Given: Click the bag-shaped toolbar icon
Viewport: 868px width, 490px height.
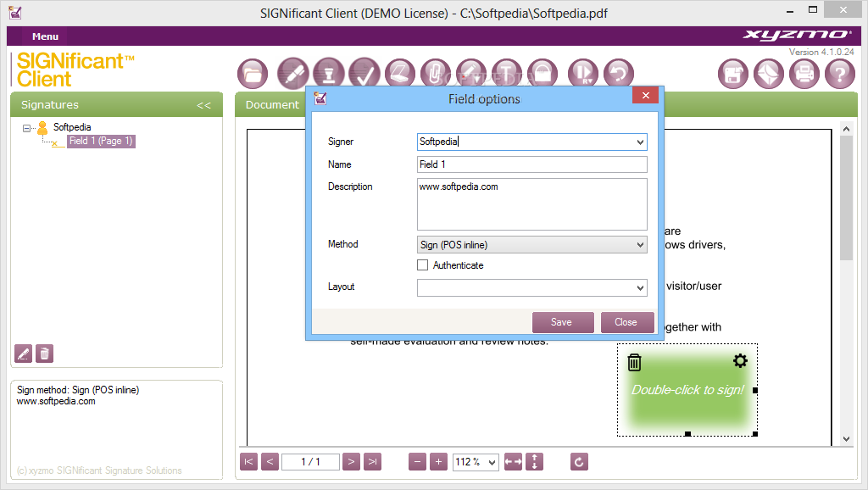Looking at the screenshot, I should pyautogui.click(x=542, y=73).
